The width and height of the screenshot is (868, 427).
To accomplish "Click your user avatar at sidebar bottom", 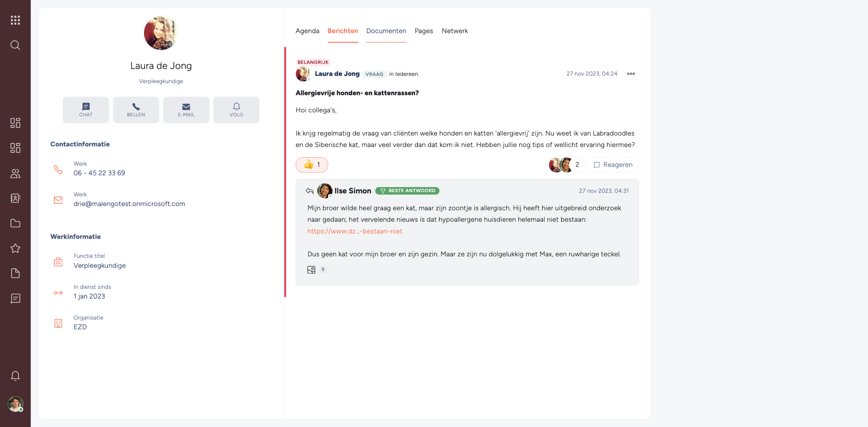I will (x=15, y=404).
